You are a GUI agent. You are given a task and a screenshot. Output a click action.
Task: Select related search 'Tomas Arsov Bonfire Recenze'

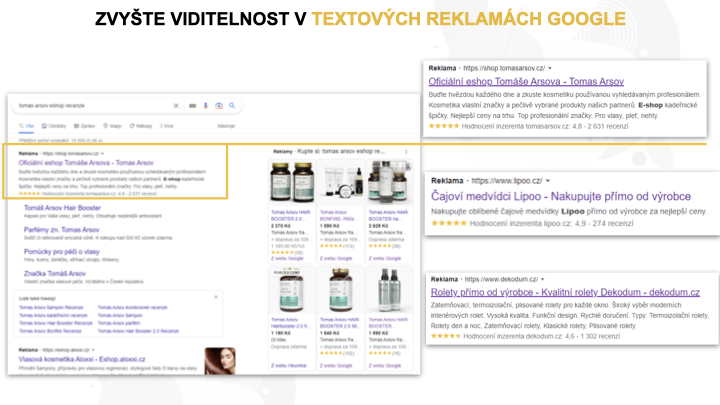click(50, 331)
